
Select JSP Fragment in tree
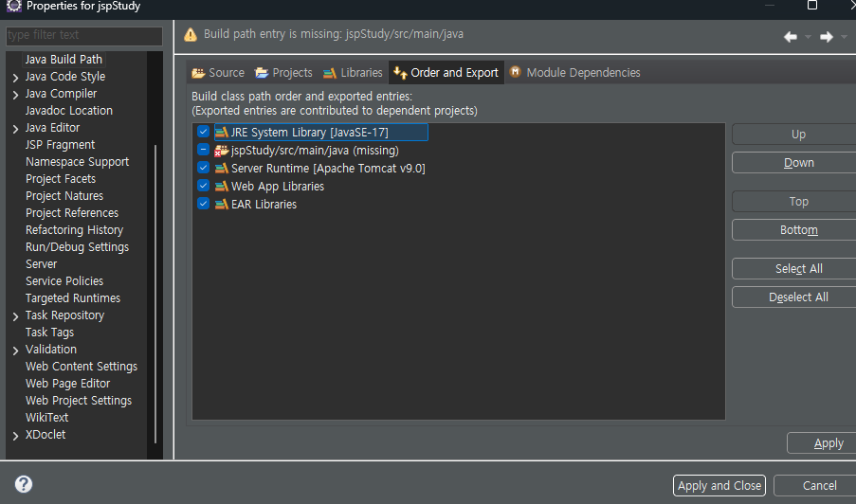pyautogui.click(x=60, y=145)
